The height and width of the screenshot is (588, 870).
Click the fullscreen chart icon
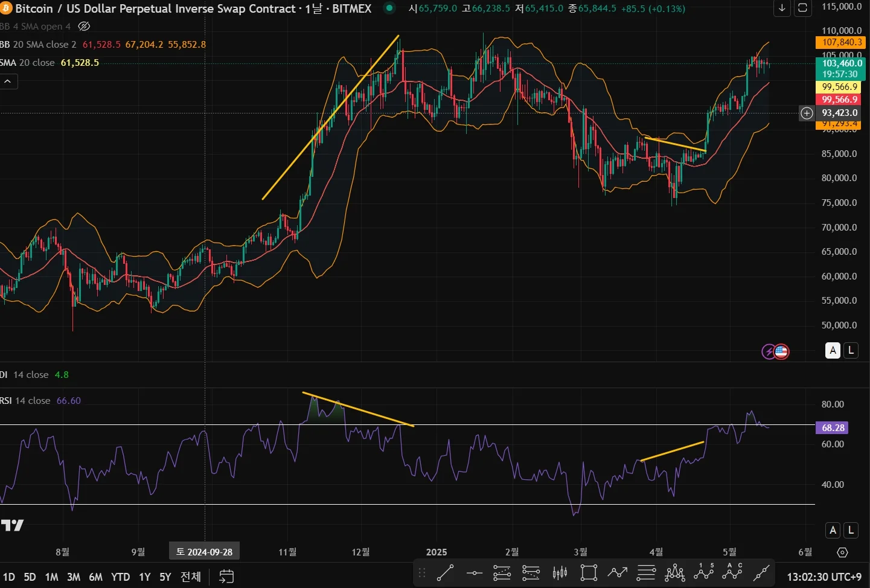point(802,8)
